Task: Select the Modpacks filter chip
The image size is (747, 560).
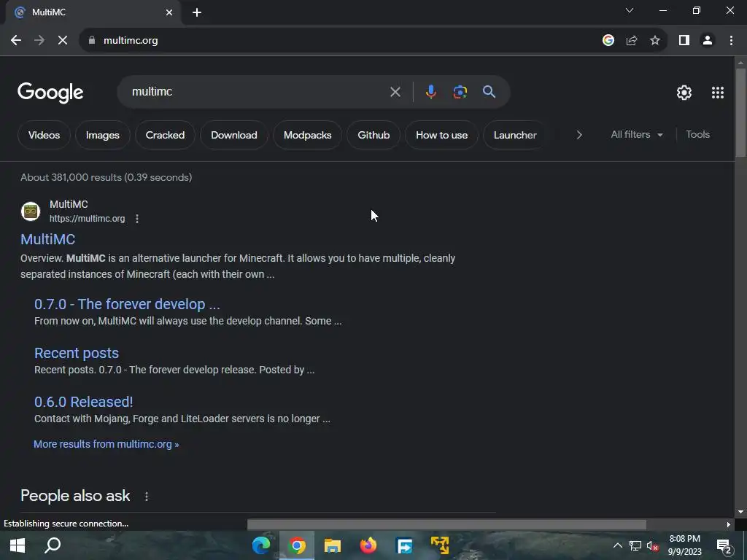Action: 307,135
